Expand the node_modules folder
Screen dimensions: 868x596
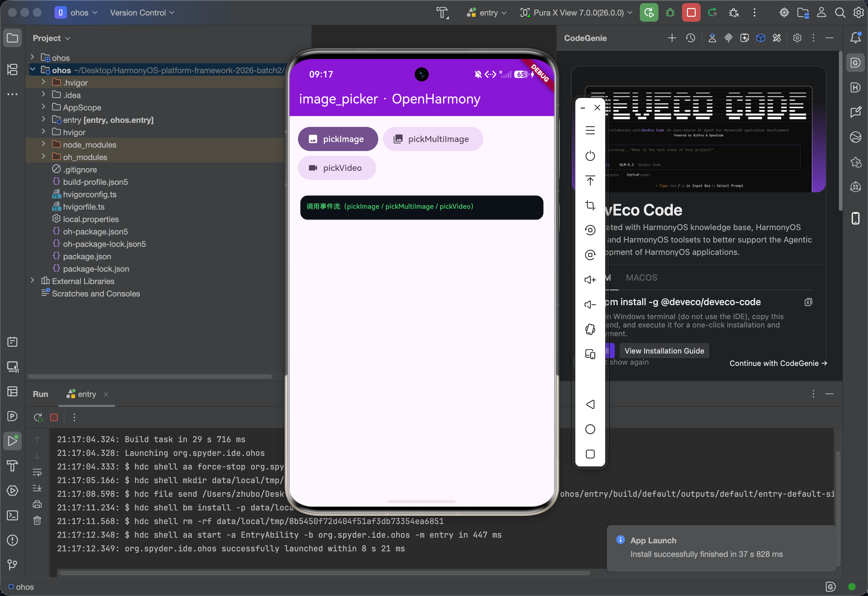pos(43,144)
